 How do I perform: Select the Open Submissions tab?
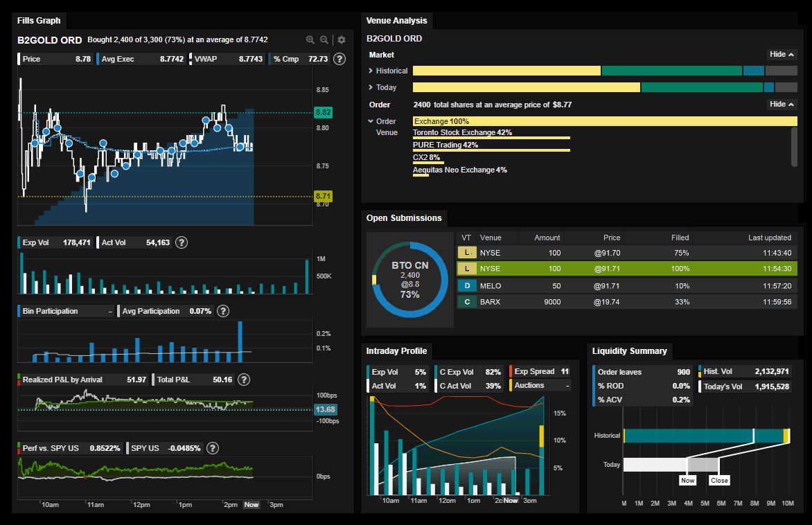point(404,218)
